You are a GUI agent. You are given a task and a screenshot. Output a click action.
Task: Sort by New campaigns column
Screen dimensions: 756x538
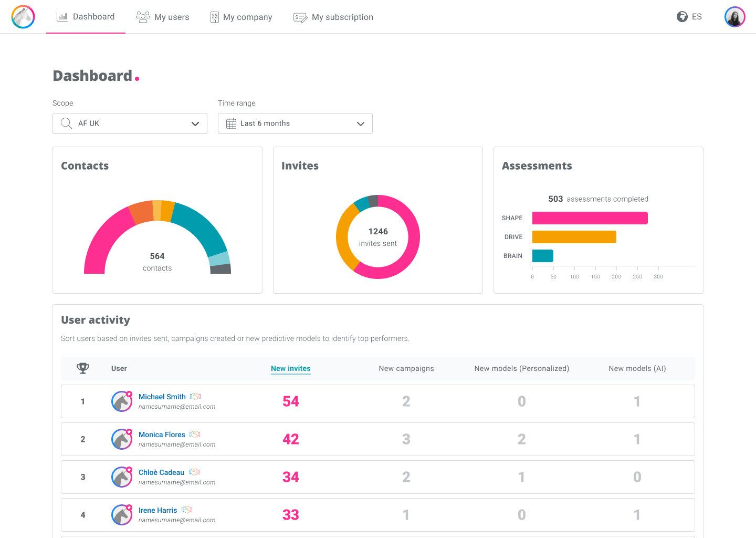[x=406, y=368]
